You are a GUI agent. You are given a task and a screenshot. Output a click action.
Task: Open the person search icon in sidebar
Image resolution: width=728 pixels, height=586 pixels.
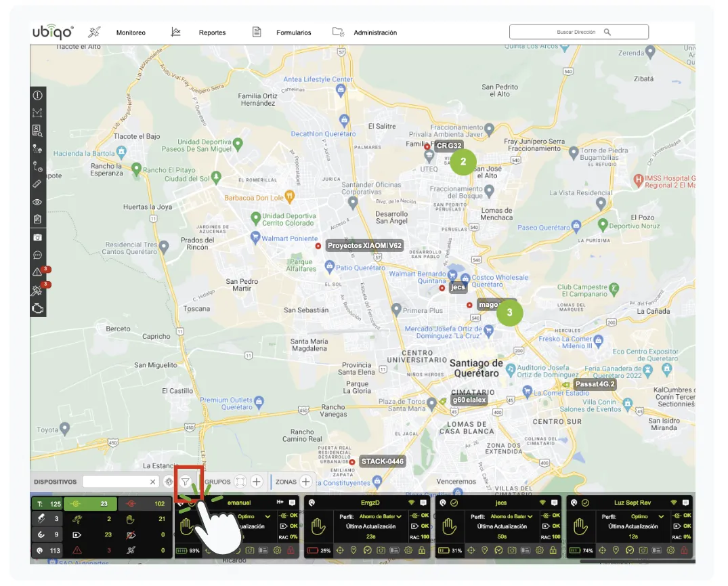tap(38, 131)
